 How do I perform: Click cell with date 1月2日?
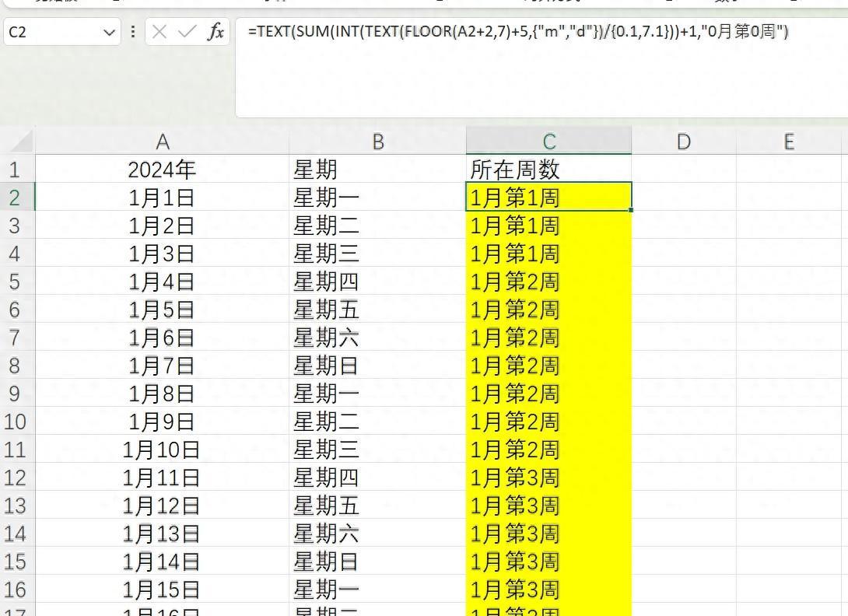pyautogui.click(x=163, y=226)
